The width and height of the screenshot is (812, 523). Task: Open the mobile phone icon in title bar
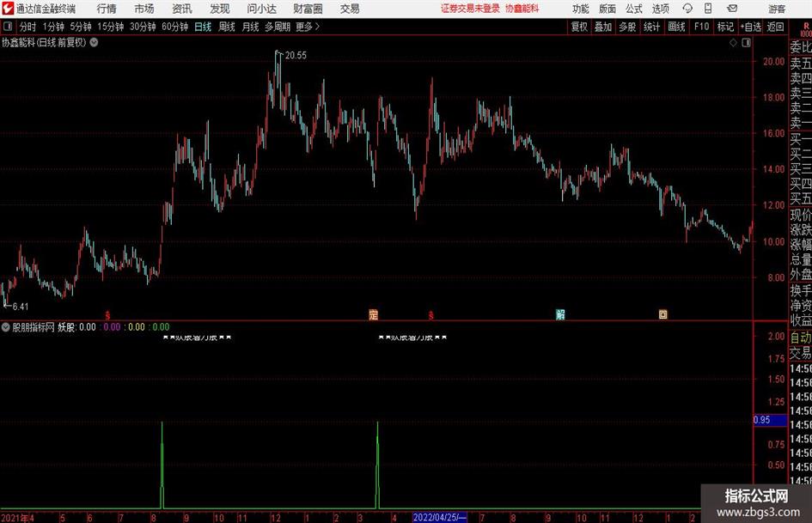pos(708,9)
